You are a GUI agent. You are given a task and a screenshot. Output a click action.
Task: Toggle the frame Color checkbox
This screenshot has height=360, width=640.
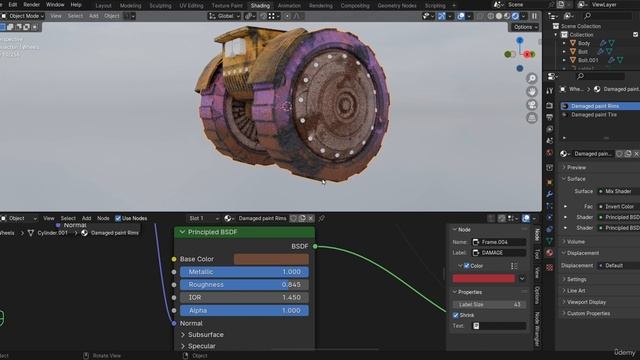coord(467,266)
